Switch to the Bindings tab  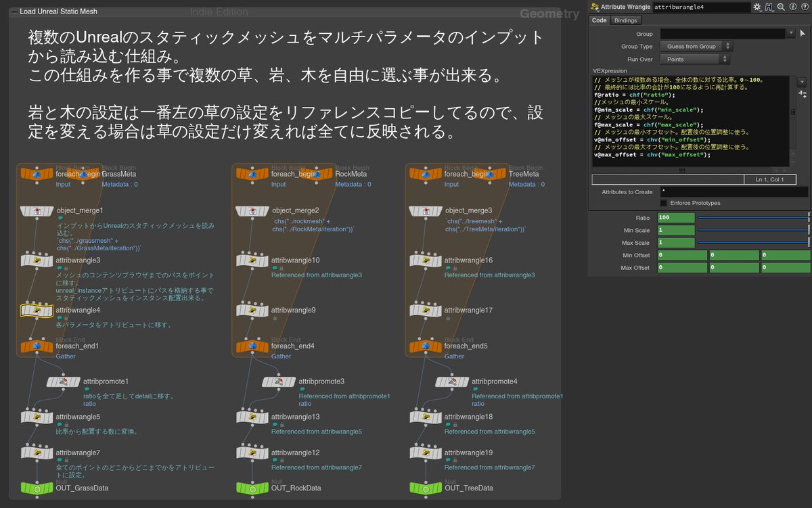625,20
